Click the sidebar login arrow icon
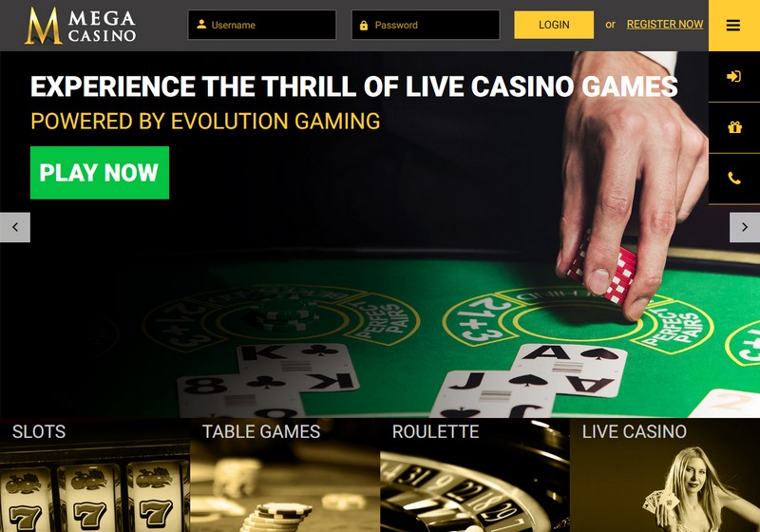 click(x=733, y=77)
